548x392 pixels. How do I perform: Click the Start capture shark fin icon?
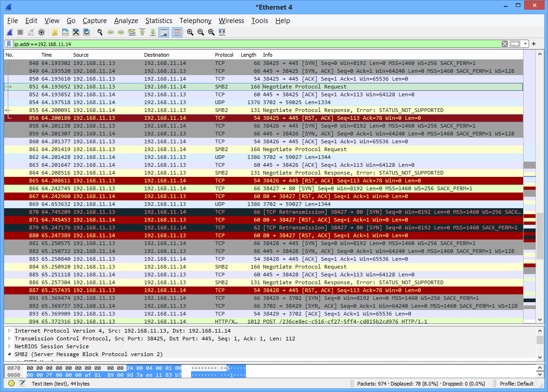(x=10, y=32)
